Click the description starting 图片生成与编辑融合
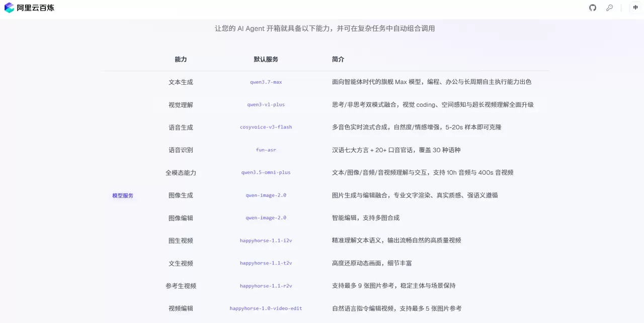This screenshot has height=323, width=644. 415,196
